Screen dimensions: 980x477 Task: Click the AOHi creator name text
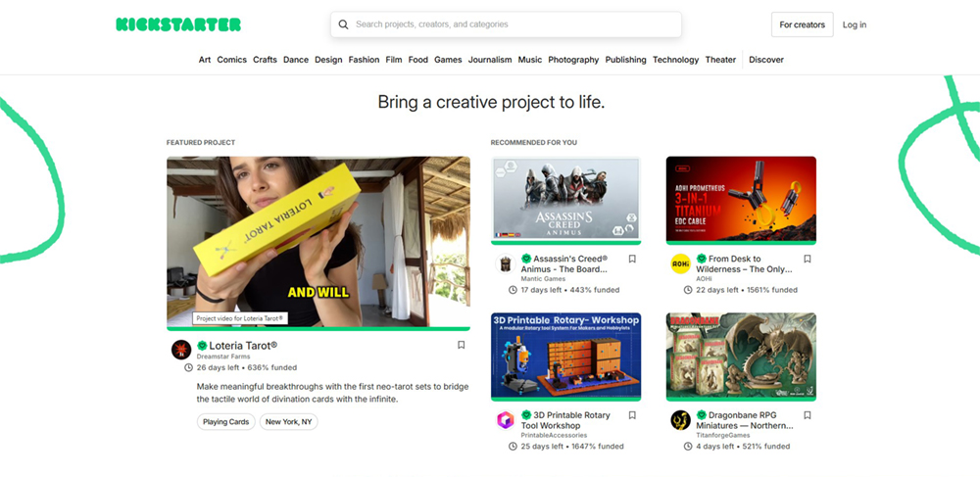pos(704,279)
